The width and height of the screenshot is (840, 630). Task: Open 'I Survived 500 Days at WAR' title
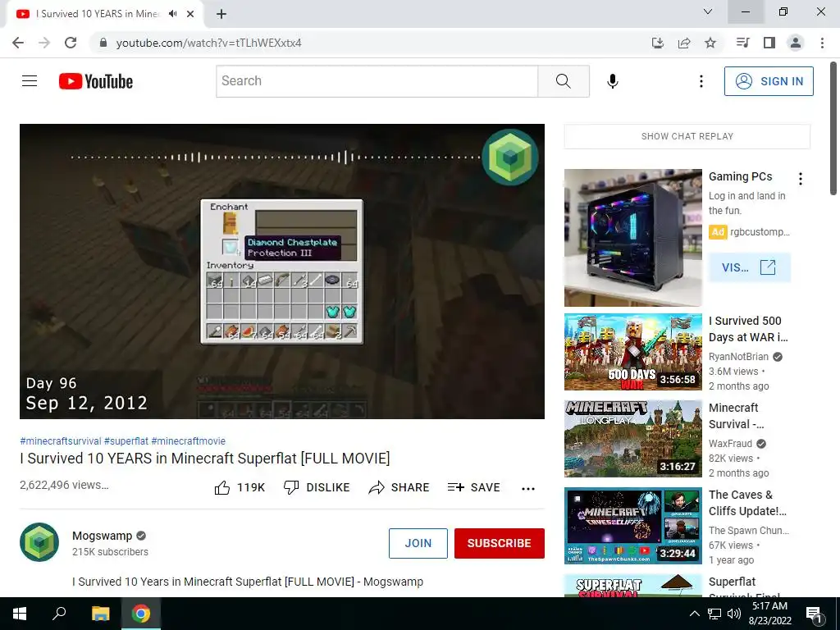tap(748, 329)
